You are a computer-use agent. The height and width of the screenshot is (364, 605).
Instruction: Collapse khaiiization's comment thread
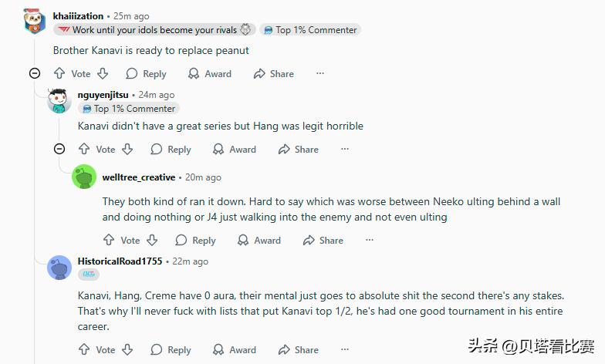[x=35, y=74]
